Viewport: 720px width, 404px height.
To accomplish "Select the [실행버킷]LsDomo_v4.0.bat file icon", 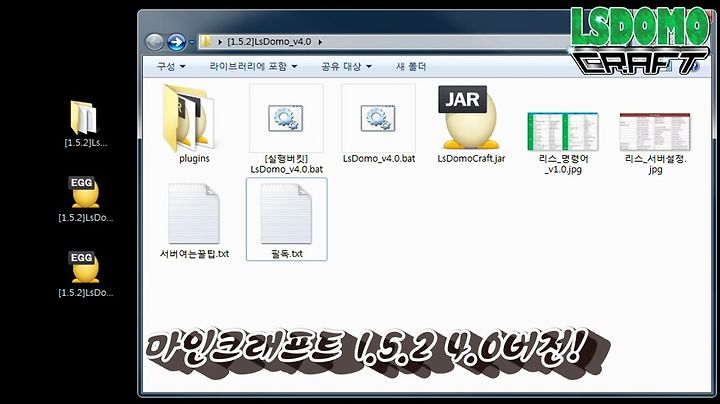I will (286, 118).
